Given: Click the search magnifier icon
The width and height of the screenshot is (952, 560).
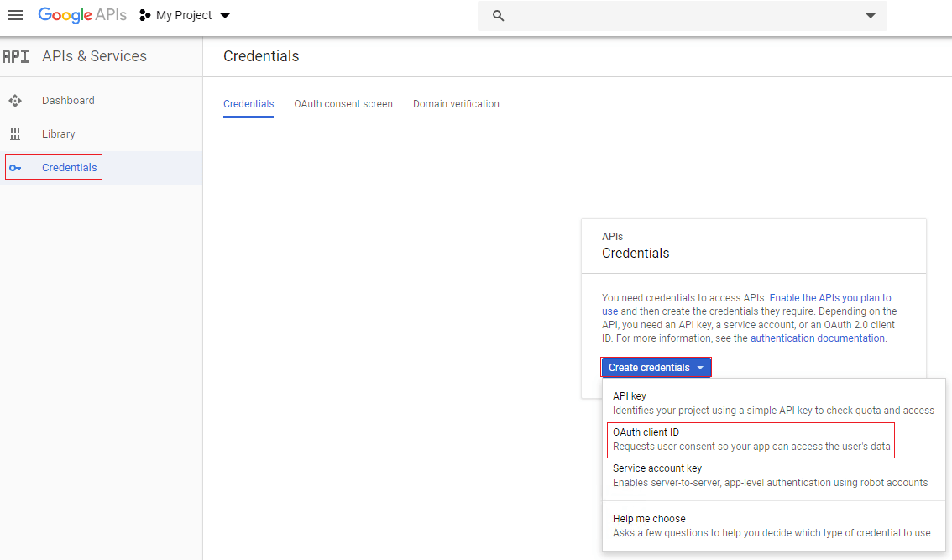Looking at the screenshot, I should [498, 16].
